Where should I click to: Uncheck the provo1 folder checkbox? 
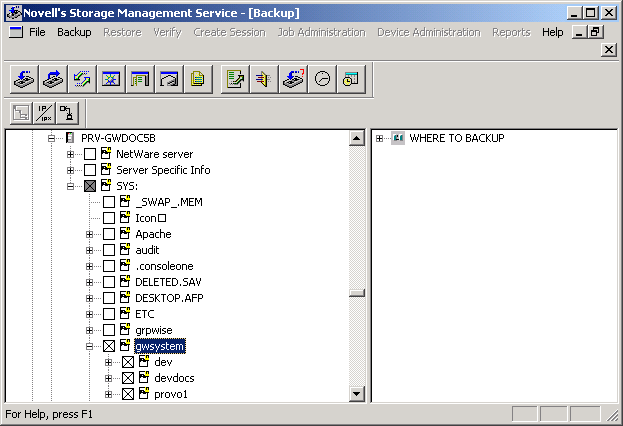click(128, 394)
